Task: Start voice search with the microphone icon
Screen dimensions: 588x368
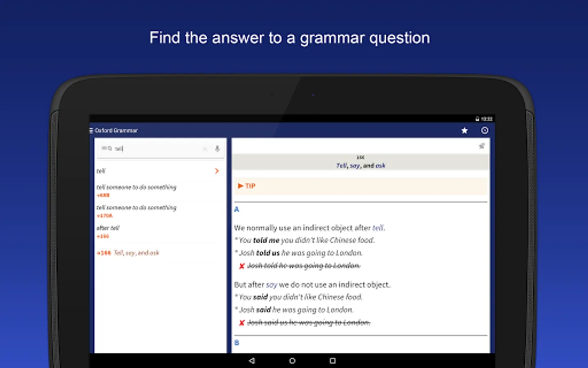Action: [217, 149]
